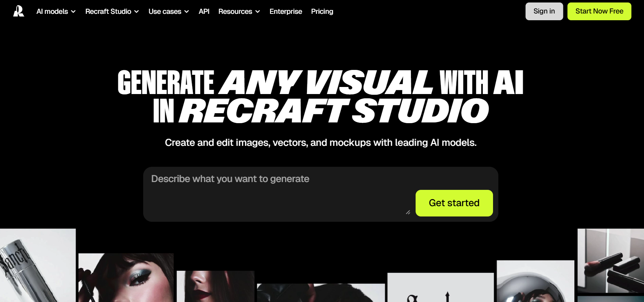Open the Enterprise nav link
This screenshot has height=302, width=644.
click(x=286, y=11)
